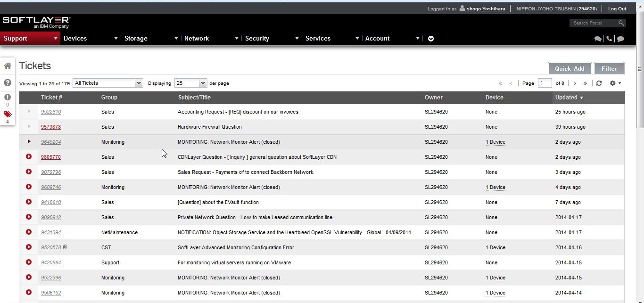Click the Log Out link

tap(617, 9)
